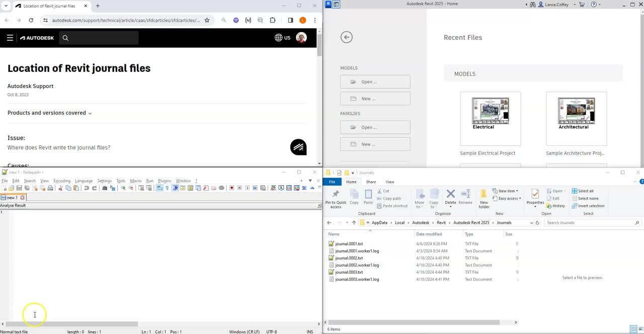Open the Explorer File button
Screen dimensions: 644x334
(332, 182)
